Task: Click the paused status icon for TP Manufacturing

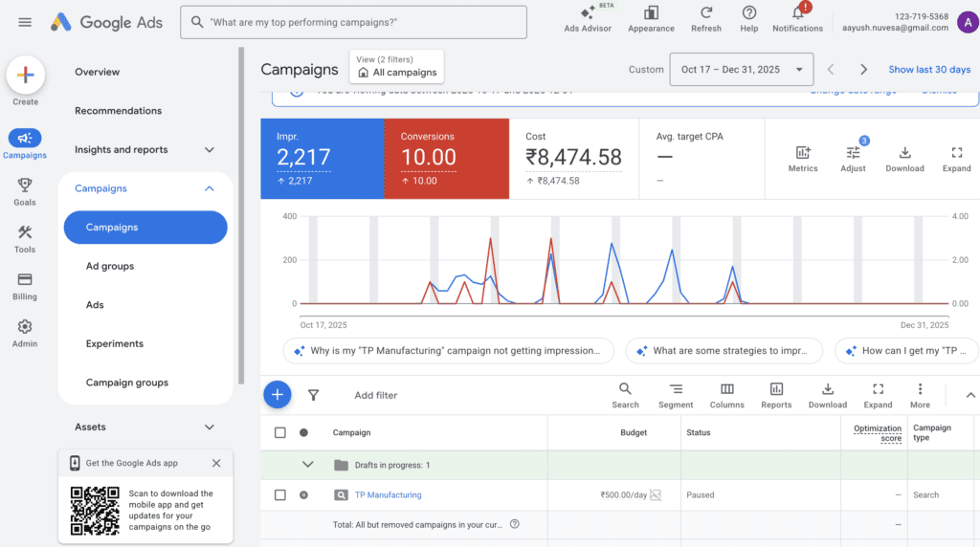Action: (x=304, y=495)
